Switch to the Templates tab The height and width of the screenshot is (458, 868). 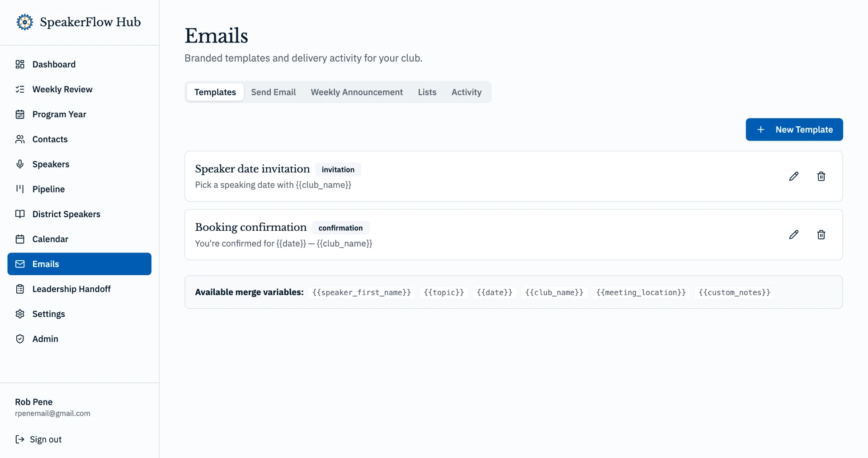(215, 92)
